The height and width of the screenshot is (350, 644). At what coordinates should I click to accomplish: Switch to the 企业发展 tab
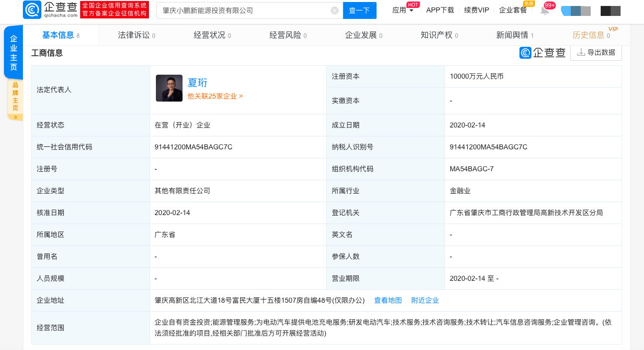[x=364, y=35]
